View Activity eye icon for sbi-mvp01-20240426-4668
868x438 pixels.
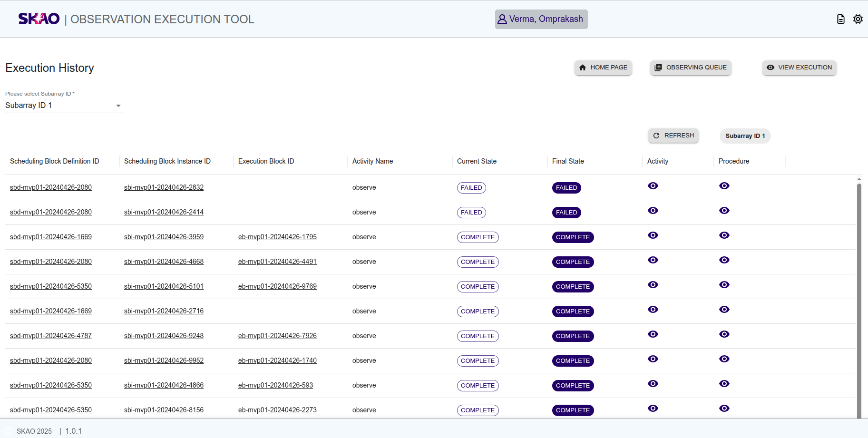pos(653,260)
